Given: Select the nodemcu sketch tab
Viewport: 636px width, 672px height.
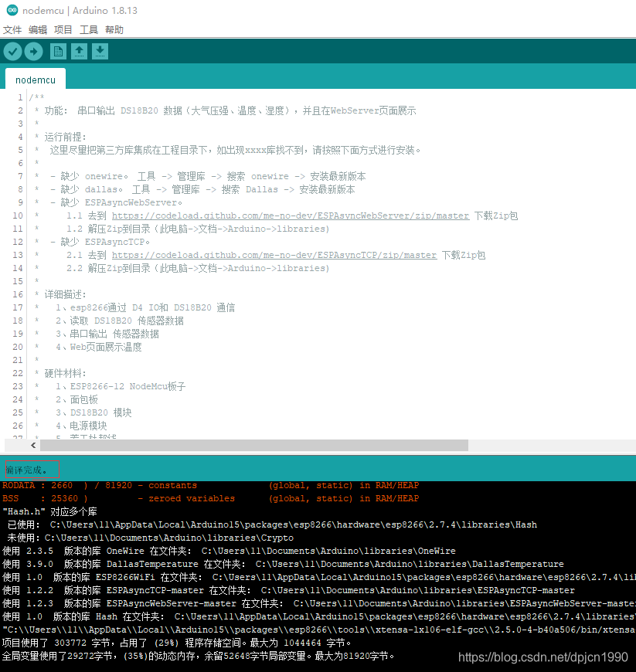Looking at the screenshot, I should click(36, 80).
